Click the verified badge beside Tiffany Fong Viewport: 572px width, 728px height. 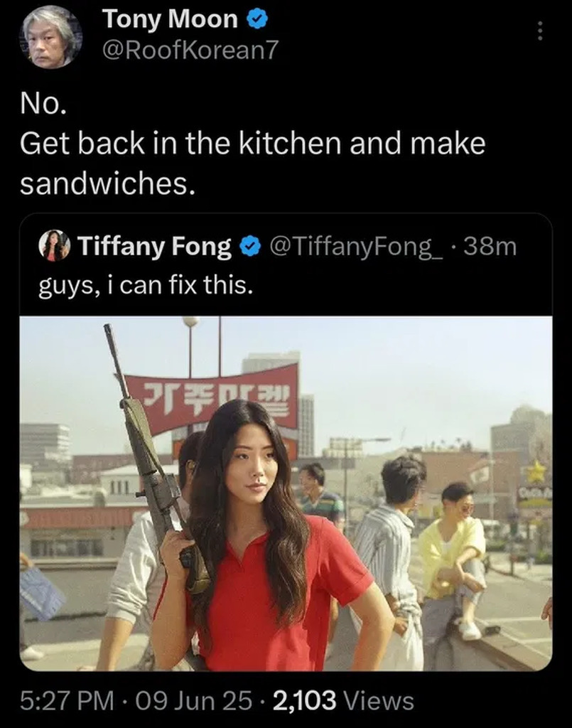coord(249,247)
